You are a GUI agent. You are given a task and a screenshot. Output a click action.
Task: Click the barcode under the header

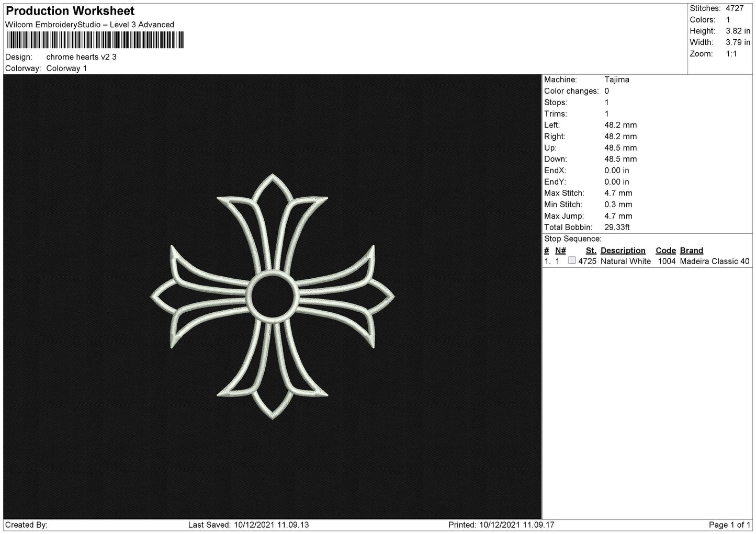pyautogui.click(x=95, y=40)
